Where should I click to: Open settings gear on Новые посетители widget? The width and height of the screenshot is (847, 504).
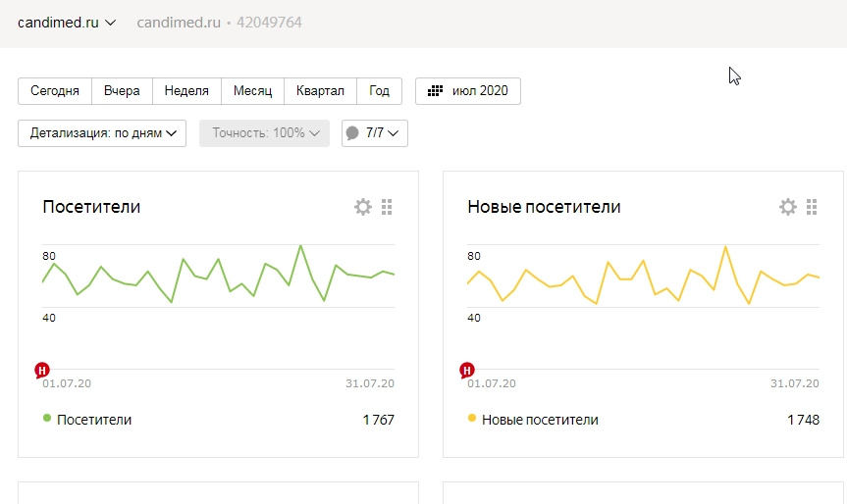787,207
